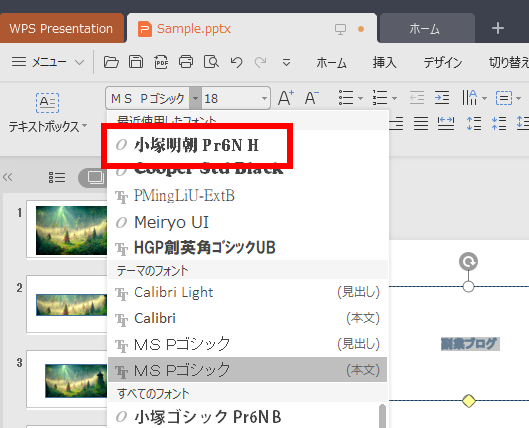Click the justify alignment icon

click(421, 123)
